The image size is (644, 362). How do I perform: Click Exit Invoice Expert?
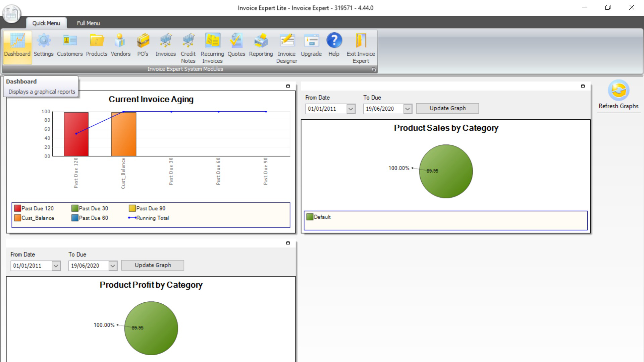pyautogui.click(x=361, y=48)
